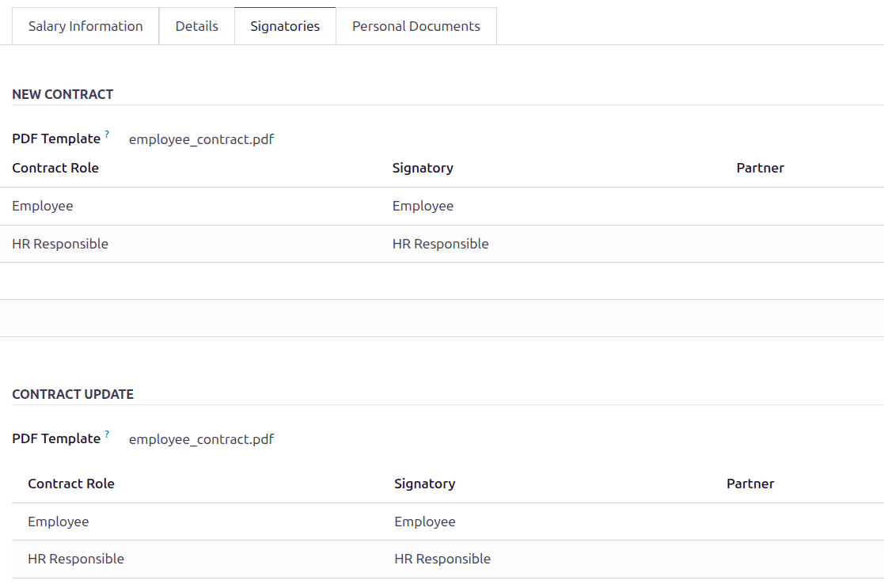The height and width of the screenshot is (588, 884).
Task: Switch to the Salary Information tab
Action: pos(85,25)
